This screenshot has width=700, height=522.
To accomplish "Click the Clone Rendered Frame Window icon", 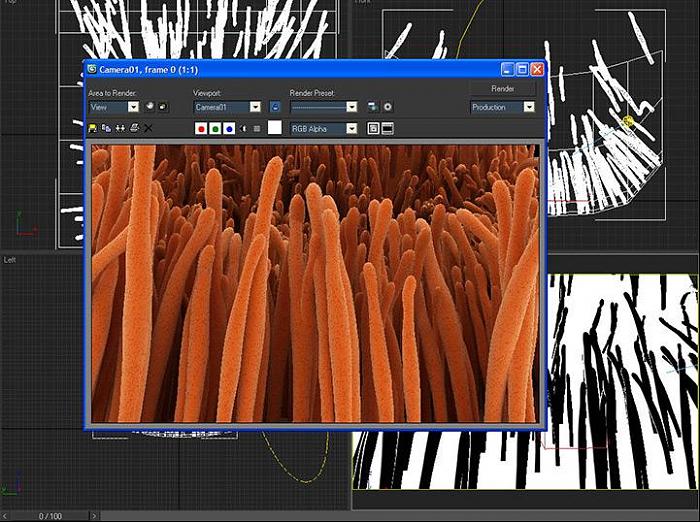I will (120, 128).
